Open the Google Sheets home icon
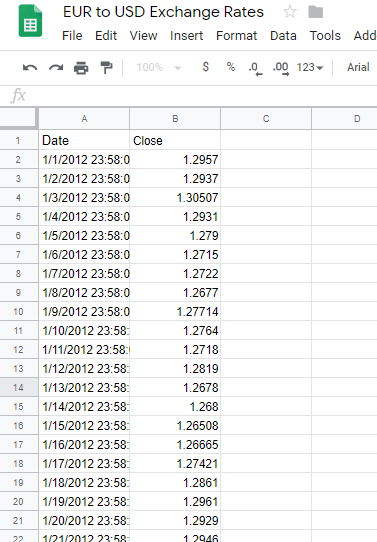This screenshot has height=542, width=377. tap(30, 21)
